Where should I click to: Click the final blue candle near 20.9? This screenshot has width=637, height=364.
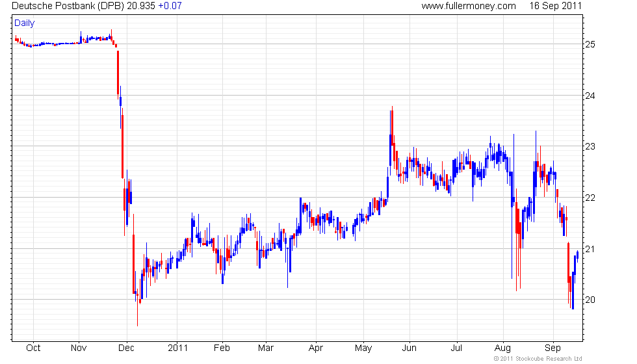coord(577,256)
